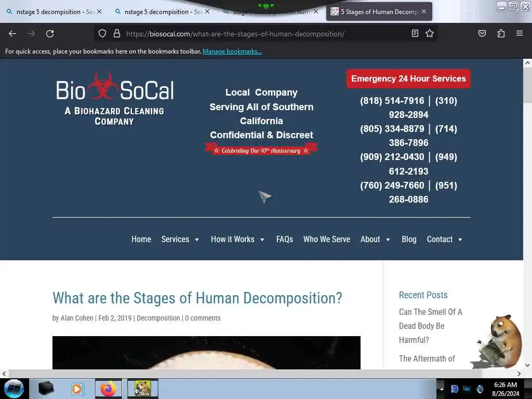Viewport: 532px width, 399px height.
Task: Click the article featured image
Action: click(x=206, y=353)
